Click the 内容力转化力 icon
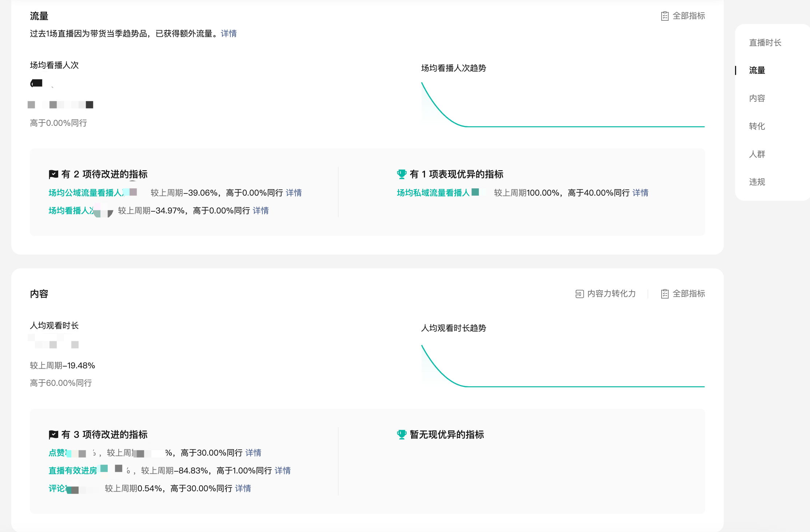Image resolution: width=810 pixels, height=532 pixels. [579, 294]
